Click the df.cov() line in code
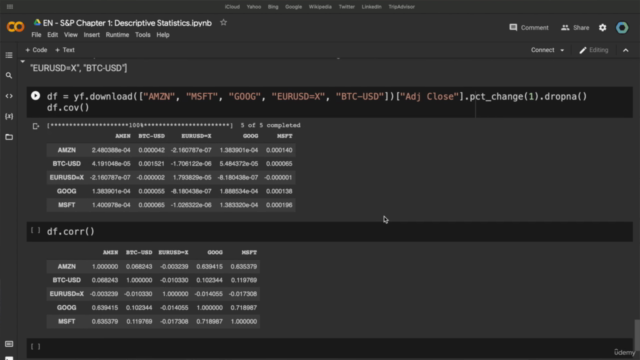The image size is (640, 360). [x=68, y=108]
